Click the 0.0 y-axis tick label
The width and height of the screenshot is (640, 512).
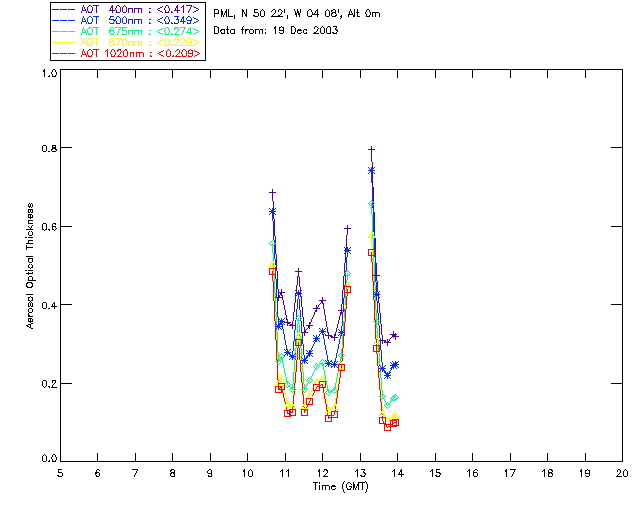[49, 458]
